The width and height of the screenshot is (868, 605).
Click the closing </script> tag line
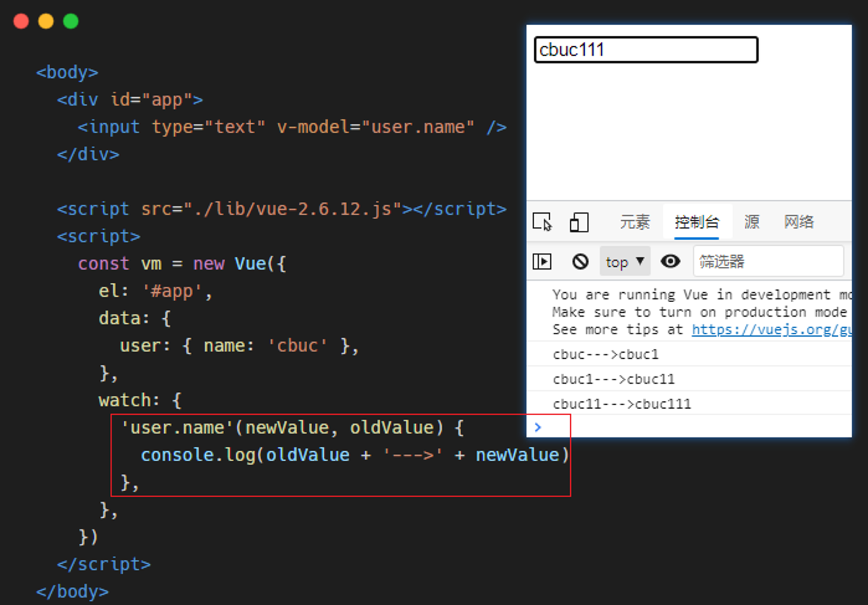(104, 564)
